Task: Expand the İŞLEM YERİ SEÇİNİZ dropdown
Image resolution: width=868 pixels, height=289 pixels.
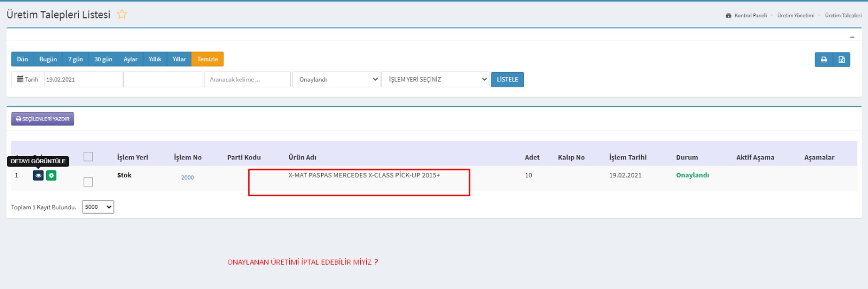Action: click(436, 80)
